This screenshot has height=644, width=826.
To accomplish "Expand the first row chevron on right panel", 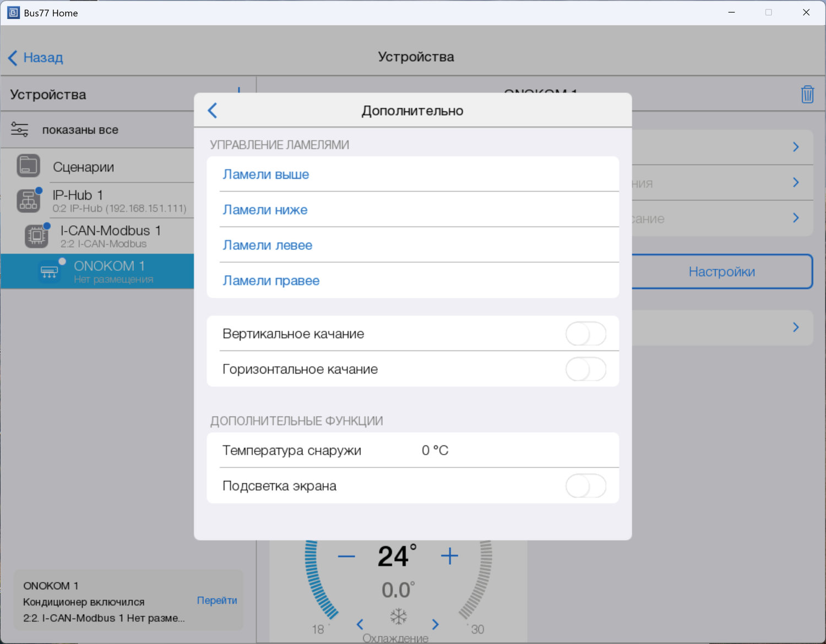I will 796,147.
